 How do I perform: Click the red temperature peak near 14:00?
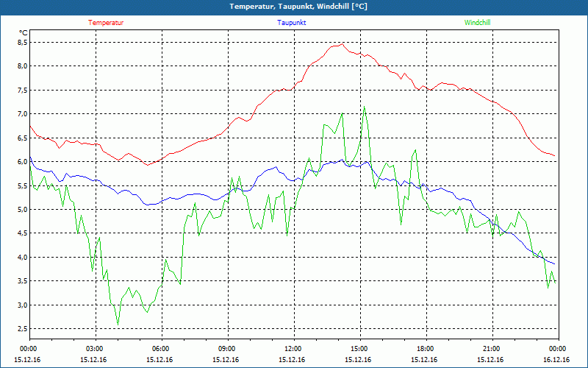342,44
